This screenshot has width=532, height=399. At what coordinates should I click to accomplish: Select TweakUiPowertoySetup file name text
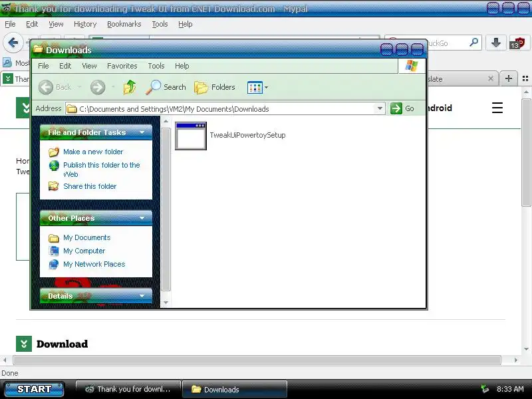coord(247,135)
